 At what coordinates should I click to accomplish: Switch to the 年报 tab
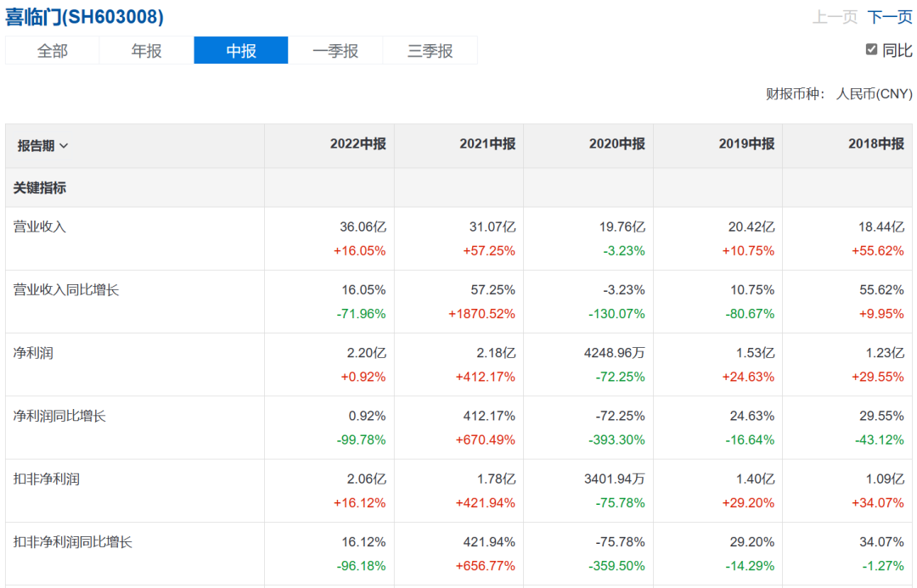(146, 51)
